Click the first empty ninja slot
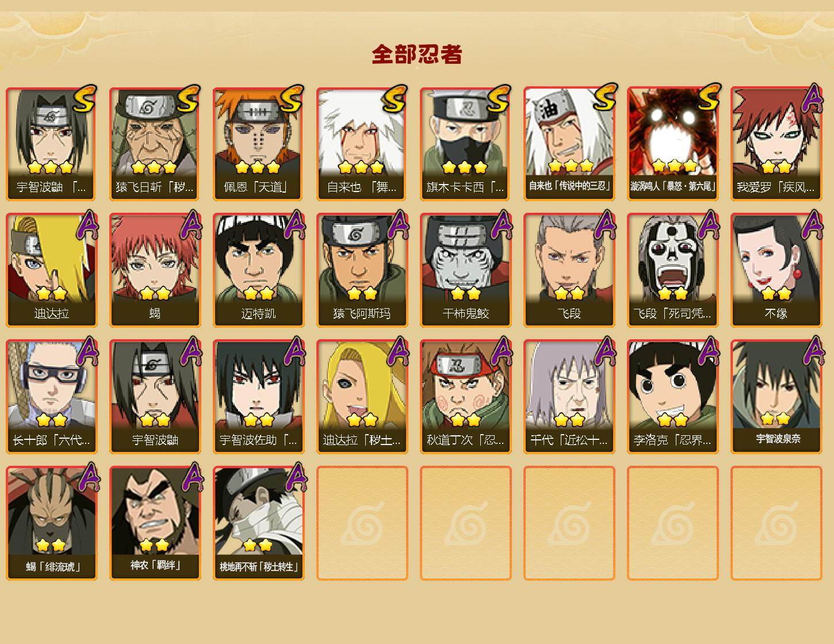Screen dimensions: 834x644 point(362,523)
